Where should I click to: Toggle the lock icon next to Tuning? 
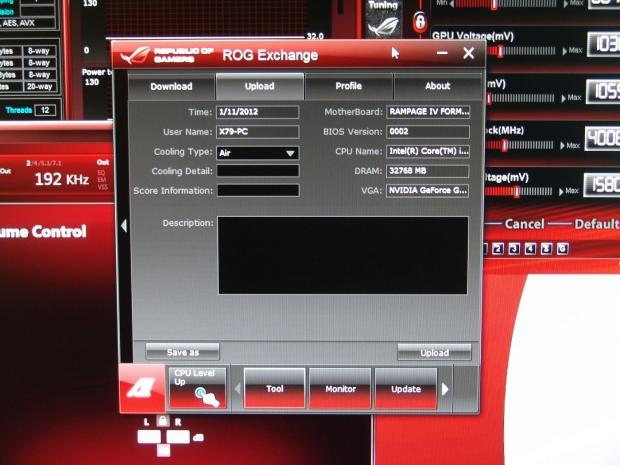[x=420, y=21]
